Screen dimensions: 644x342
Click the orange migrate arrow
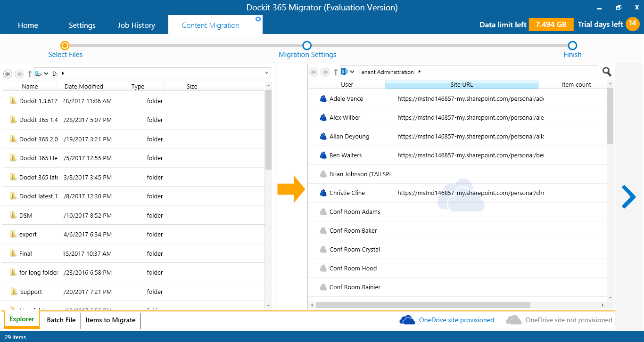[292, 189]
